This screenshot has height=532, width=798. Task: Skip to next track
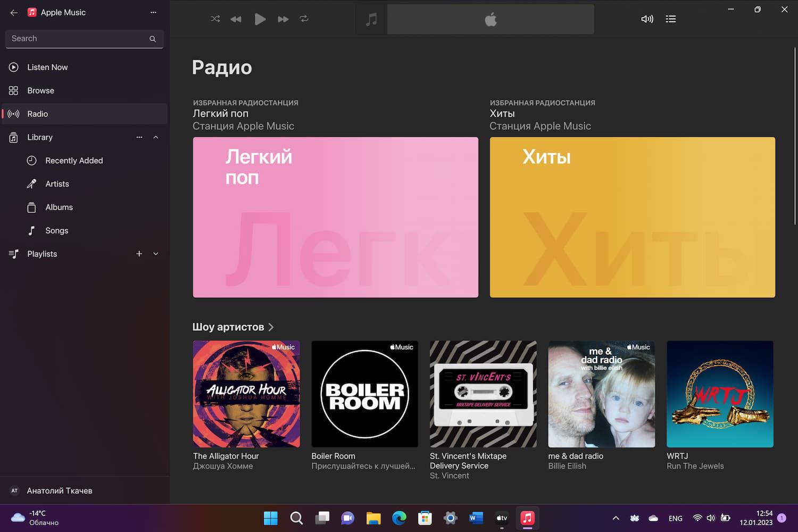point(283,19)
